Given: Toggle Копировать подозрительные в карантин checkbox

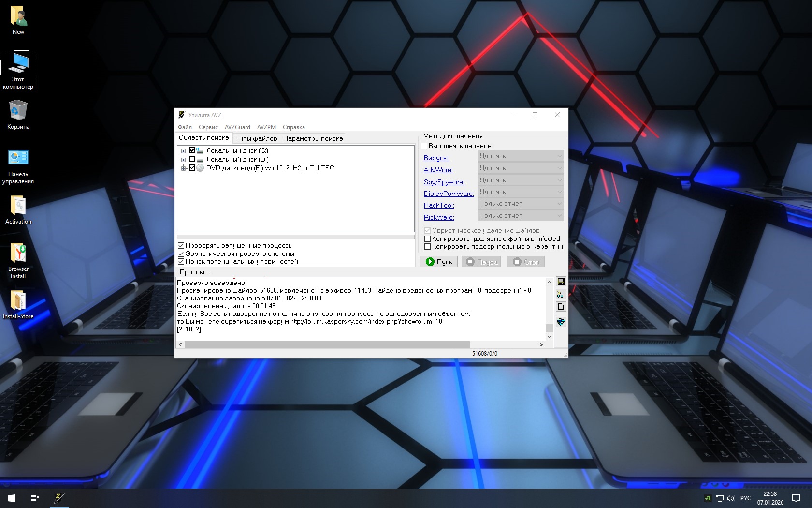Looking at the screenshot, I should point(427,247).
